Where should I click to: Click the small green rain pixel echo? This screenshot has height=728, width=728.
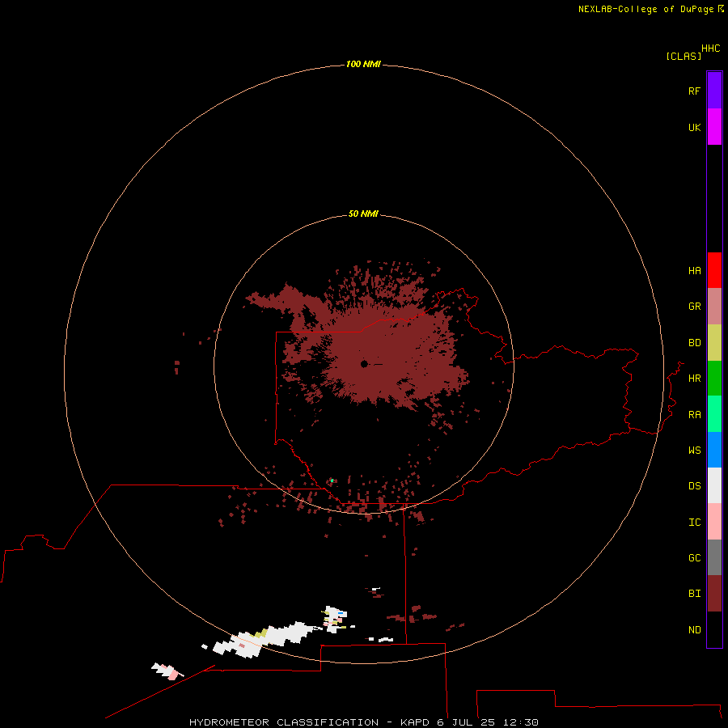click(x=332, y=480)
